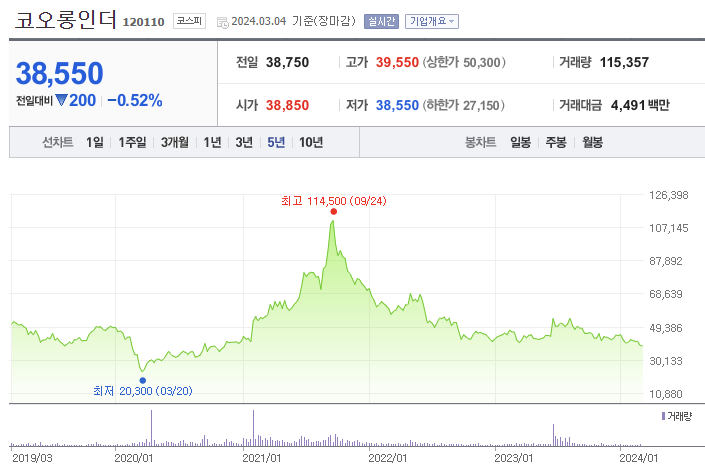Click the 10,880 y-axis label

pyautogui.click(x=666, y=394)
